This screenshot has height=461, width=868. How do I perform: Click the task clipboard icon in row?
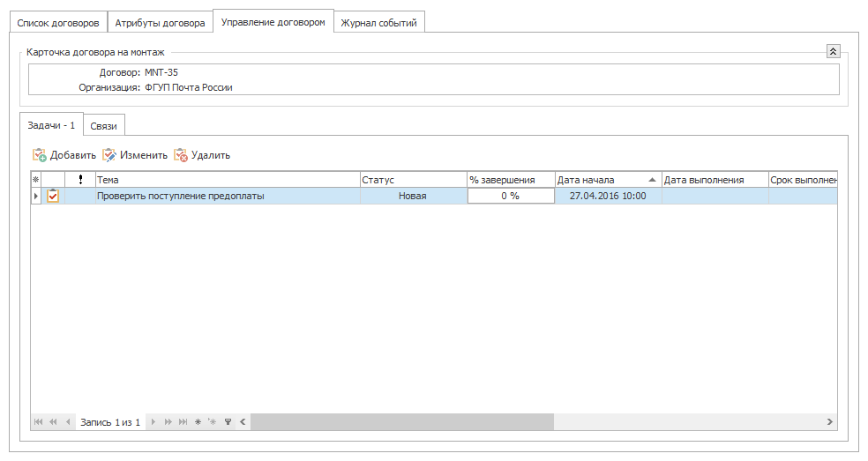[x=53, y=196]
